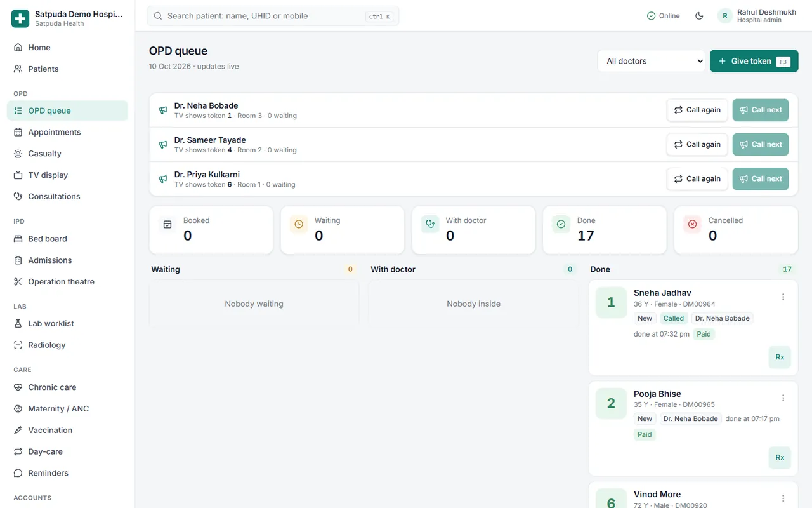Viewport: 812px width, 508px height.
Task: Click the Maternity / ANC icon
Action: pos(18,409)
